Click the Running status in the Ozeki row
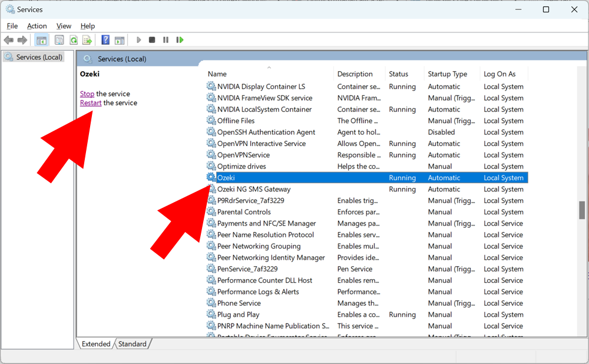This screenshot has width=589, height=364. [402, 178]
